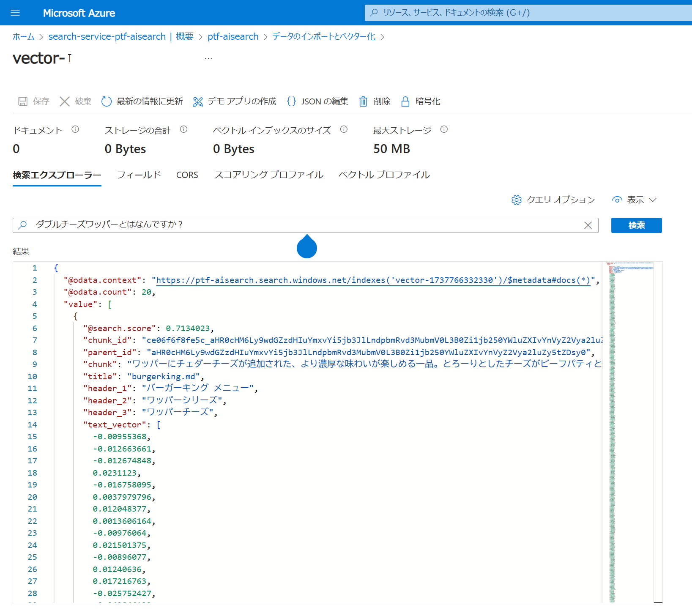Viewport: 692px width, 616px height.
Task: Show info tooltip for 最大ストレージ
Action: pyautogui.click(x=444, y=129)
